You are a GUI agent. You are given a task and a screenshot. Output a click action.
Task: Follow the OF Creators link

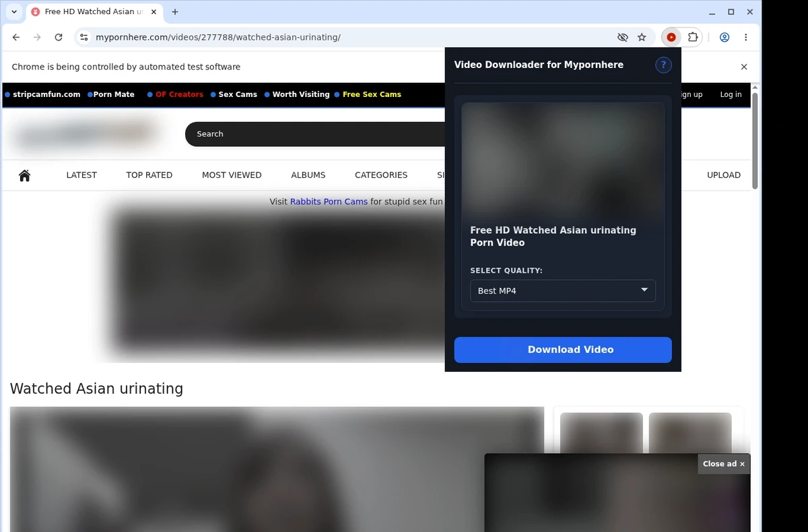click(179, 94)
